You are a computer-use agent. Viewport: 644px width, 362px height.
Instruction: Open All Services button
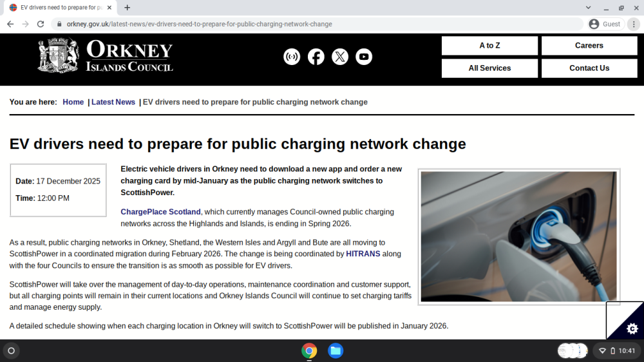489,68
